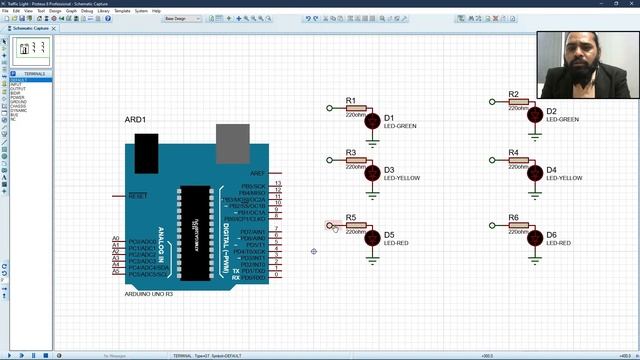The image size is (640, 360).
Task: Open the PCB Layout toolbar icon
Action: tap(54, 18)
